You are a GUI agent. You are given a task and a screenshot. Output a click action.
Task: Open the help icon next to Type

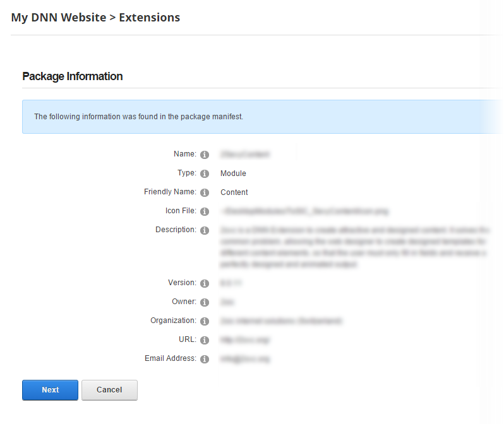click(205, 174)
